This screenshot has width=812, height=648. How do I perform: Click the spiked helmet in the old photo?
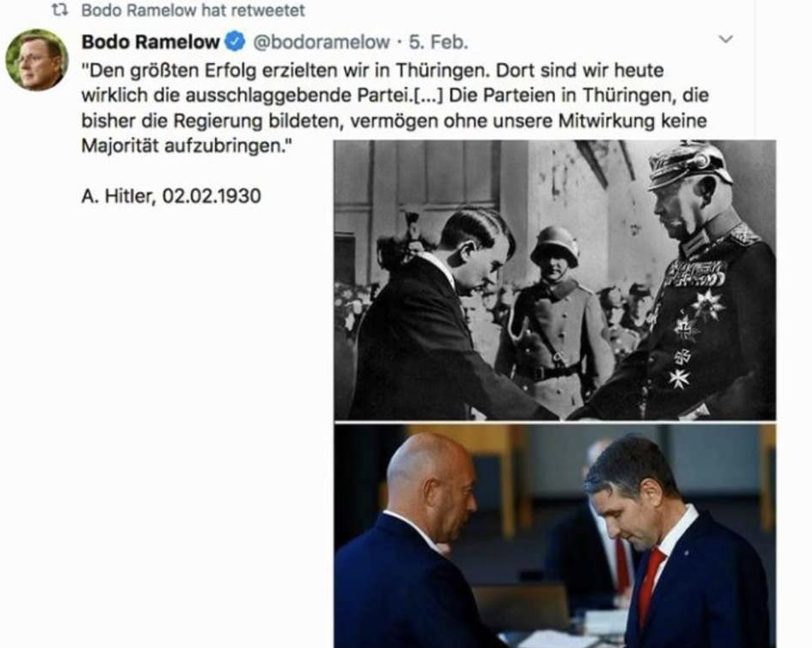[689, 164]
